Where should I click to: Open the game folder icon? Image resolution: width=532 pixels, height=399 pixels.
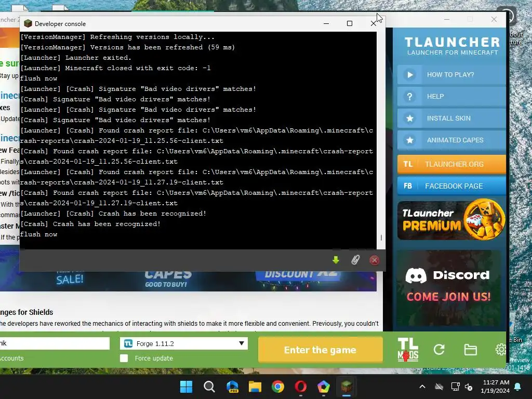click(471, 350)
